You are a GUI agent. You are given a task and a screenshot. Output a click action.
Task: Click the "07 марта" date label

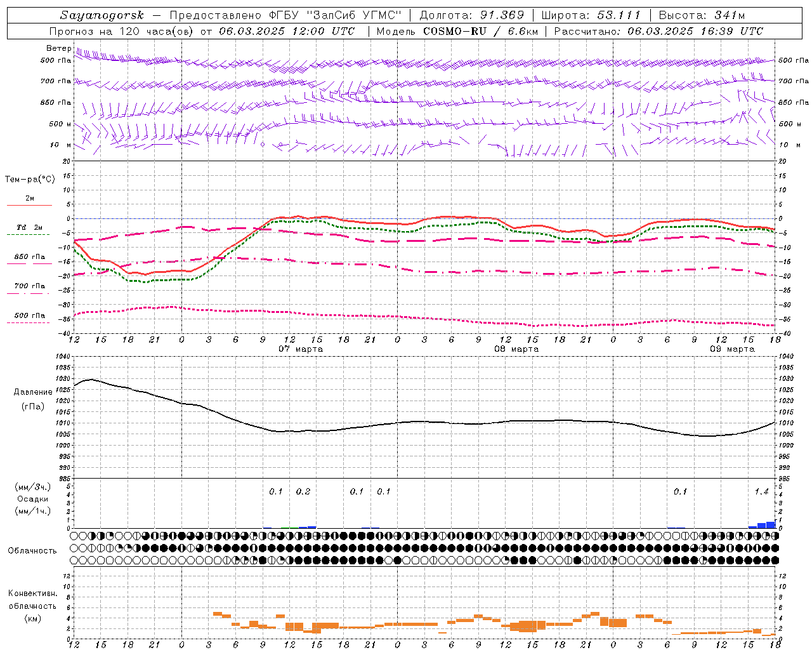301,349
